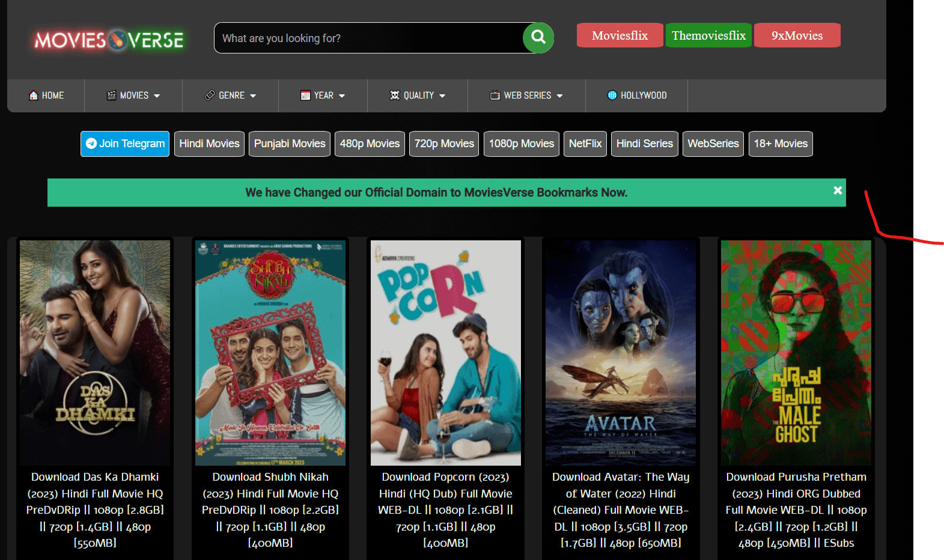Viewport: 944px width, 560px height.
Task: Click Download Popcorn (2023) title link
Action: click(x=446, y=510)
